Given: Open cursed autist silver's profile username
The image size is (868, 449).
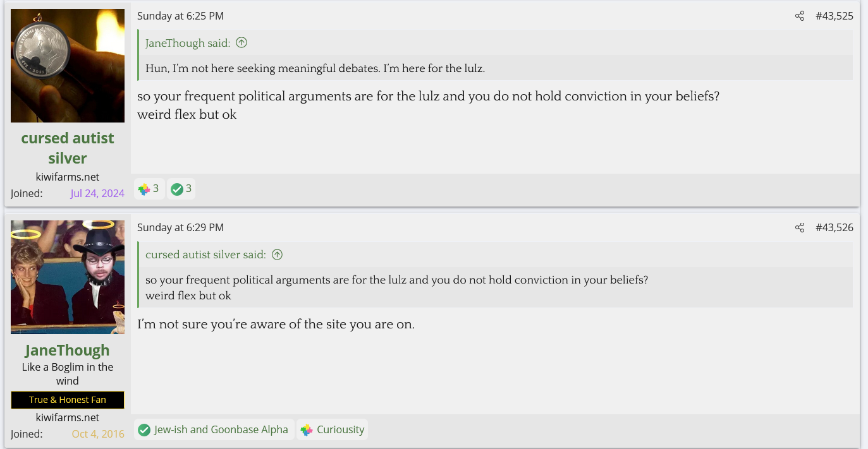Looking at the screenshot, I should point(68,148).
